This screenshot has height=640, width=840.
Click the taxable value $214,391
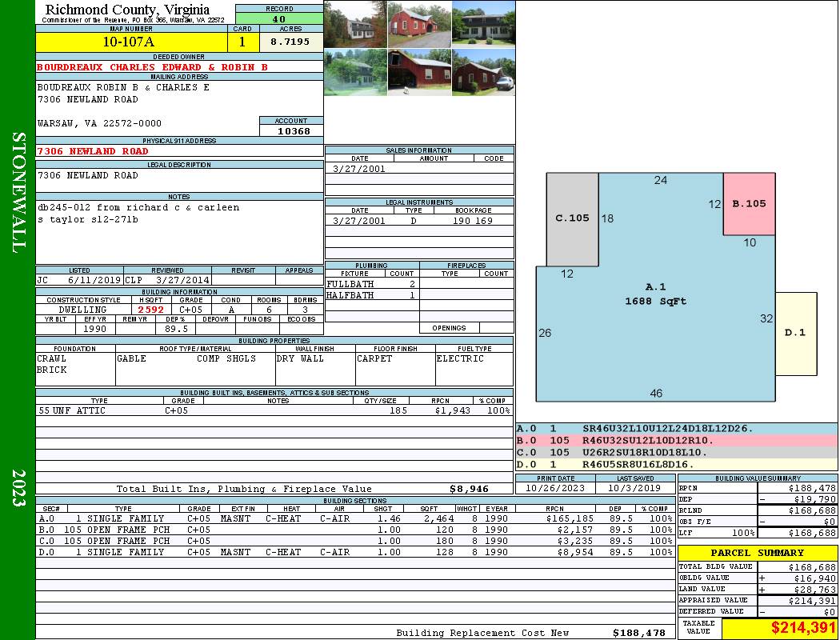click(802, 627)
